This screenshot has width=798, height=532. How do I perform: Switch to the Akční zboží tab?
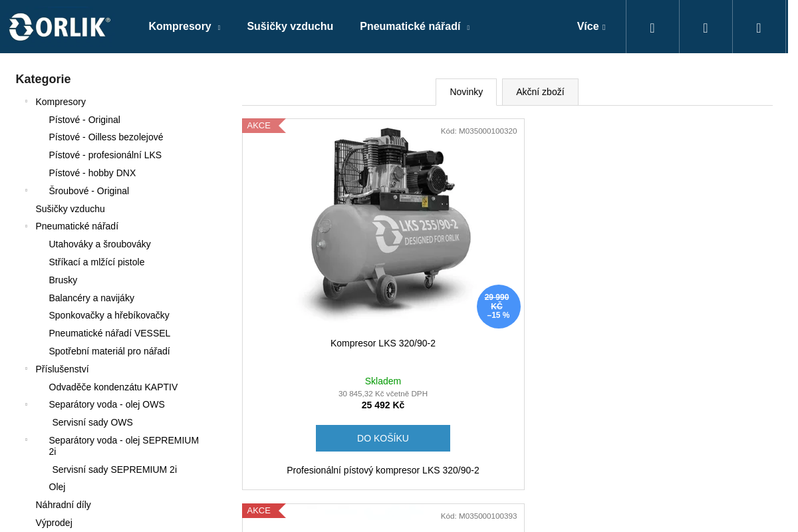tap(540, 92)
